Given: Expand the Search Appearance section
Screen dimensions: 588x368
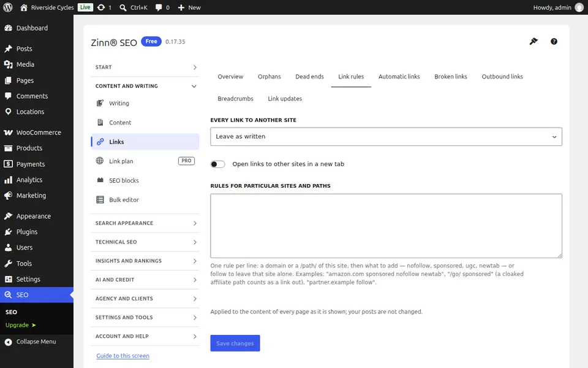Looking at the screenshot, I should click(x=145, y=223).
